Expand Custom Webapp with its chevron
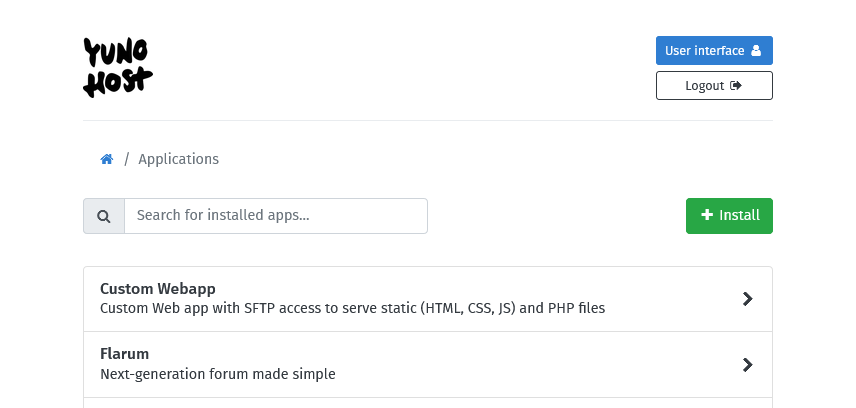The image size is (856, 408). coord(747,299)
